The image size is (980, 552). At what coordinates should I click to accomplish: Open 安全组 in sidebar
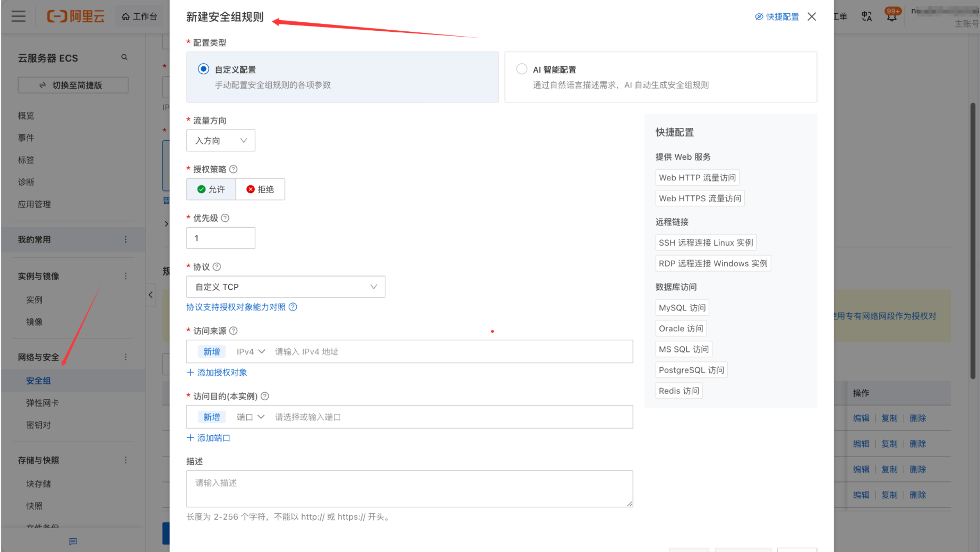point(39,381)
